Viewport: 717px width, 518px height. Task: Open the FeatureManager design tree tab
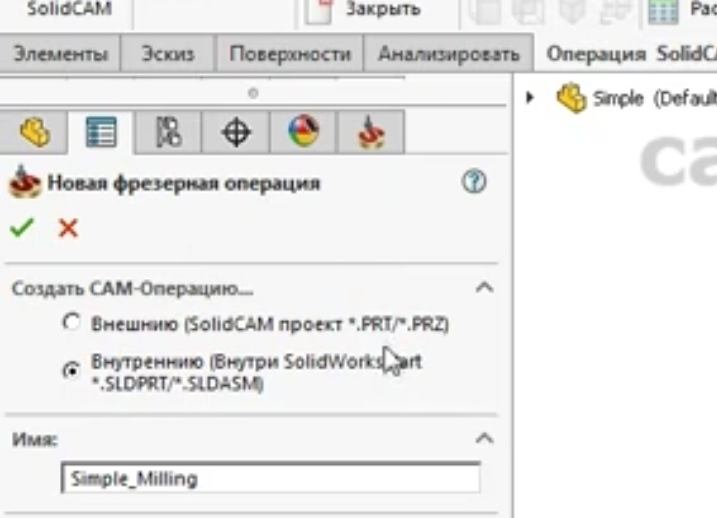pyautogui.click(x=34, y=132)
